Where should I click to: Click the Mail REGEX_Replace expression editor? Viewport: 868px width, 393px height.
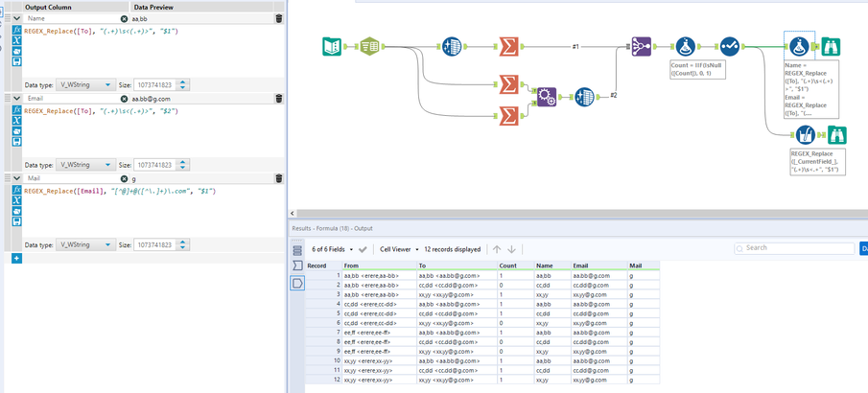point(152,210)
